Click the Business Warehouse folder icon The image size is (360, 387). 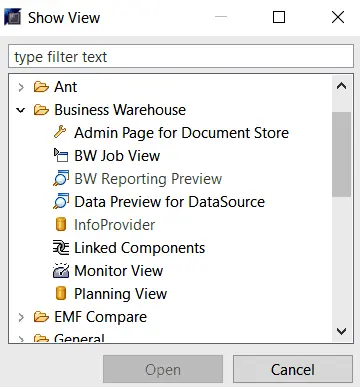41,110
